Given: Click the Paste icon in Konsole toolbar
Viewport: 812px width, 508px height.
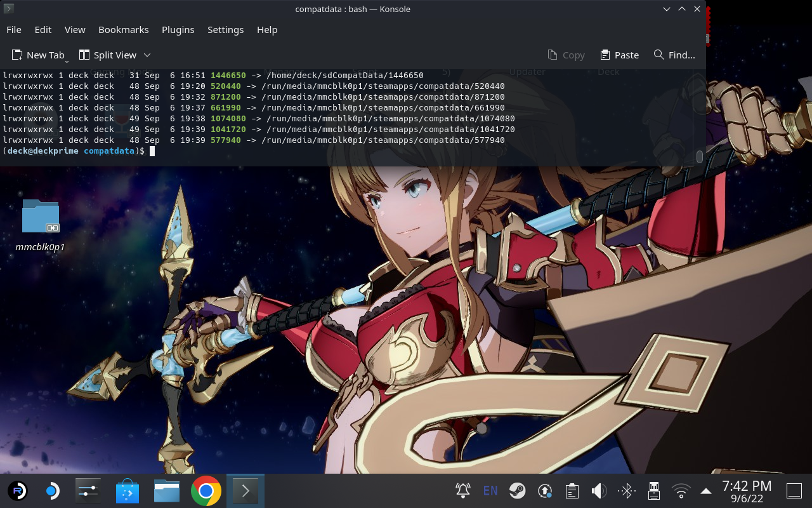Looking at the screenshot, I should pyautogui.click(x=619, y=55).
